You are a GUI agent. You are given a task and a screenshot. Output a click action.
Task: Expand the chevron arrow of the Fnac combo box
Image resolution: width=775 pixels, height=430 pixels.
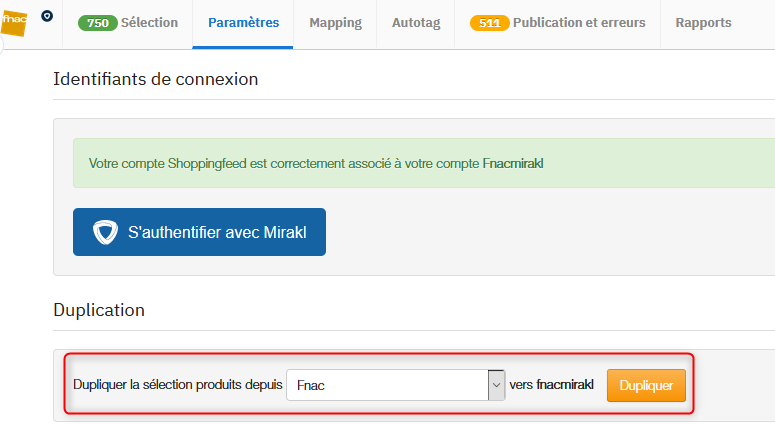[496, 385]
